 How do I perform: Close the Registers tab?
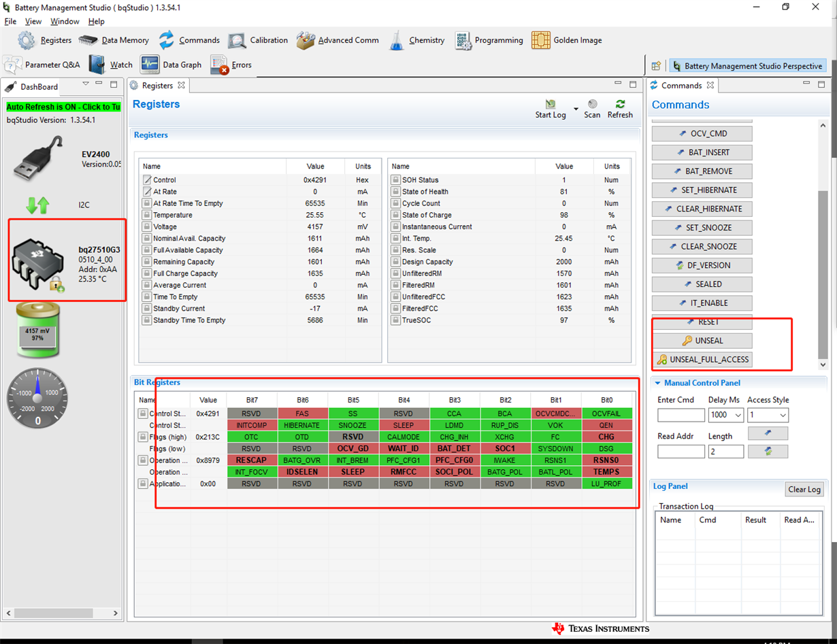[182, 85]
